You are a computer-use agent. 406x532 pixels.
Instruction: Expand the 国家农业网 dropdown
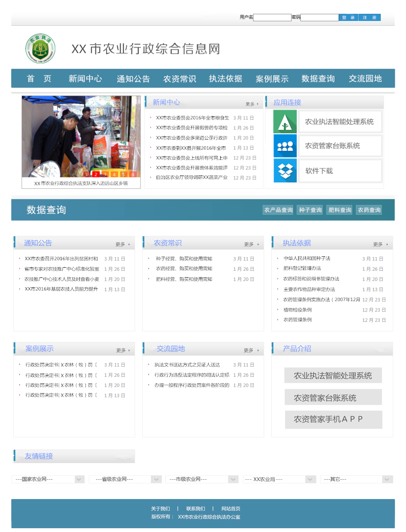[79, 479]
